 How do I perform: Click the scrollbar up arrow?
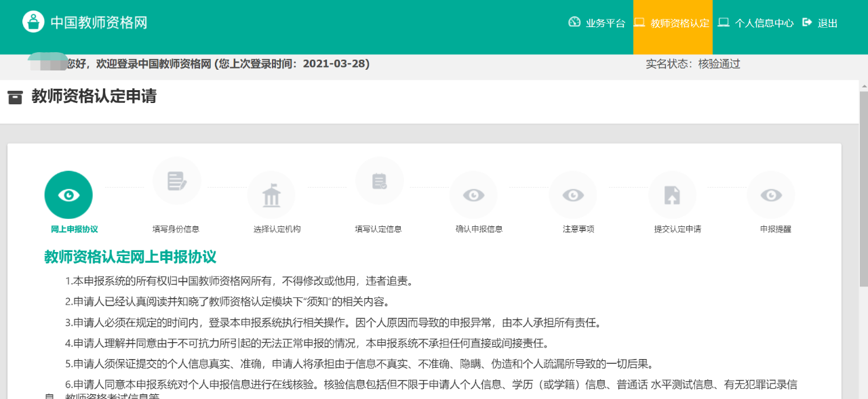click(863, 85)
